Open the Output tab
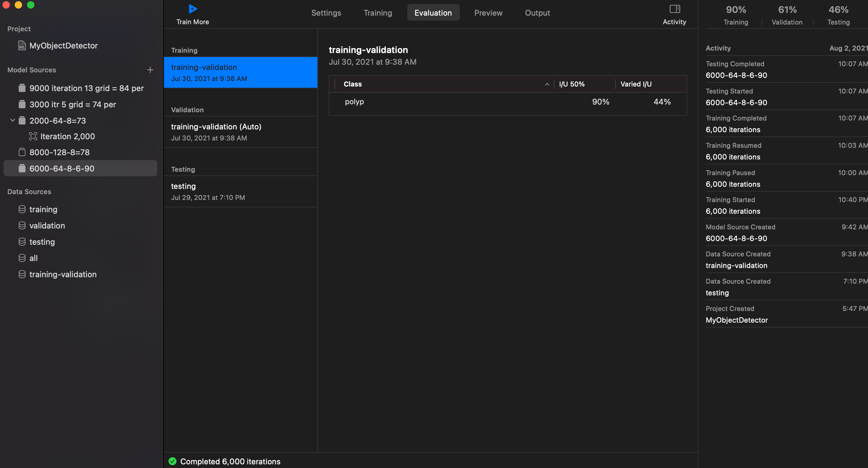The image size is (868, 468). [537, 13]
